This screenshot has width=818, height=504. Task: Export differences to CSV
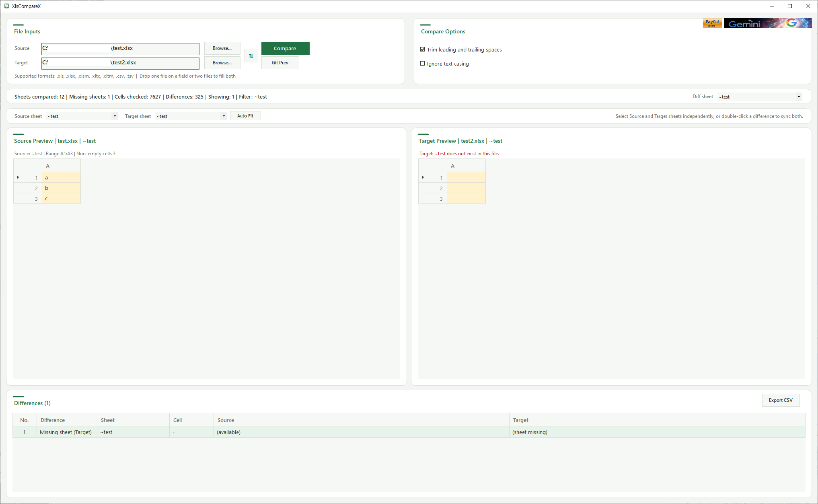pos(781,400)
